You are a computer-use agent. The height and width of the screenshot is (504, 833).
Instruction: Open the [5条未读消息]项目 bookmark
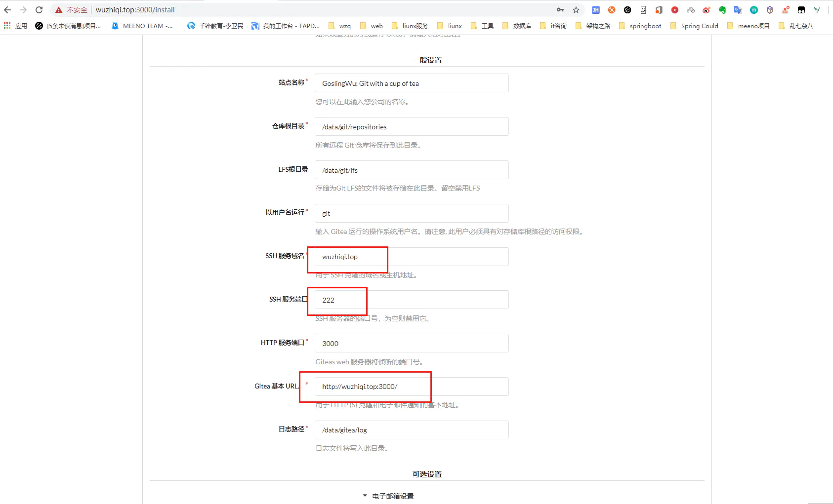click(x=68, y=26)
